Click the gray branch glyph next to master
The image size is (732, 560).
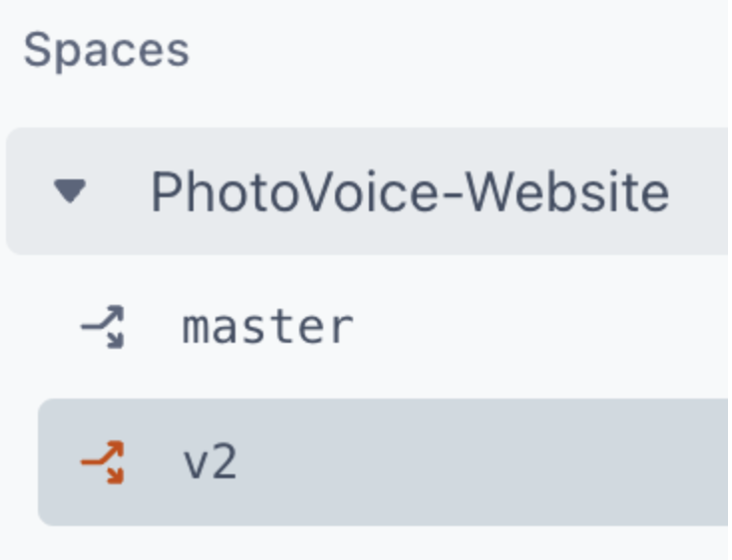(x=103, y=327)
